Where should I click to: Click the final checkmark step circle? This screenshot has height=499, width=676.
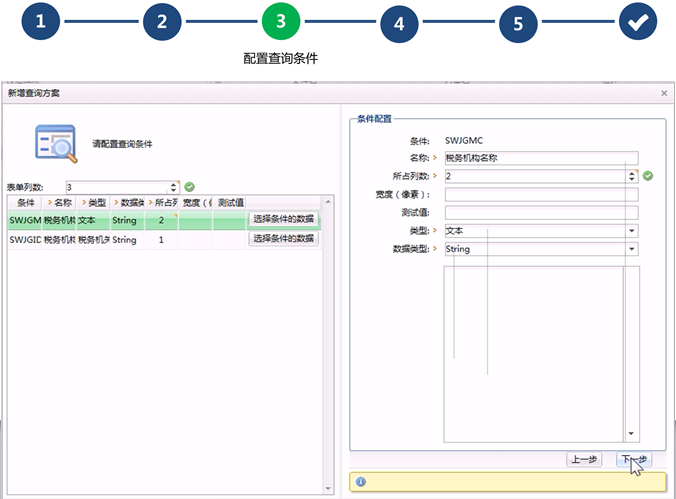click(637, 22)
